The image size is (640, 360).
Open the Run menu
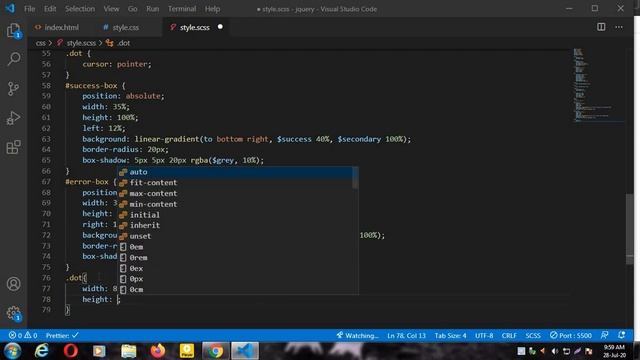pos(153,9)
